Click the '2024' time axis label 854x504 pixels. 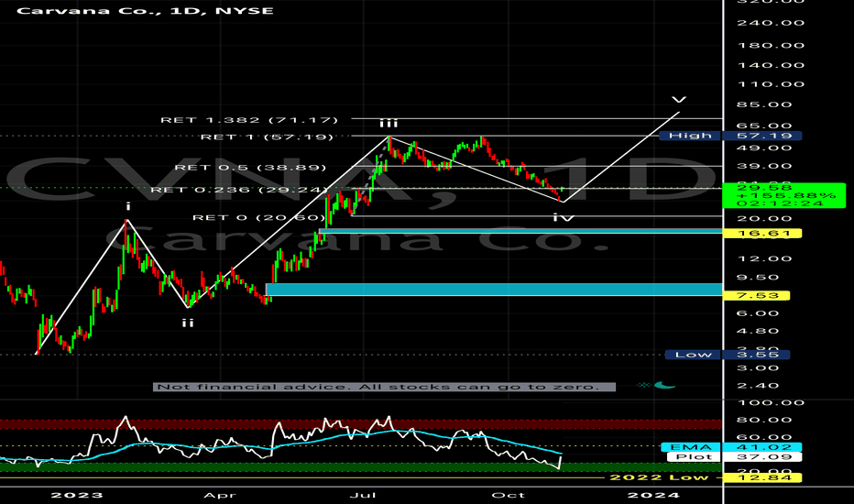coord(653,495)
